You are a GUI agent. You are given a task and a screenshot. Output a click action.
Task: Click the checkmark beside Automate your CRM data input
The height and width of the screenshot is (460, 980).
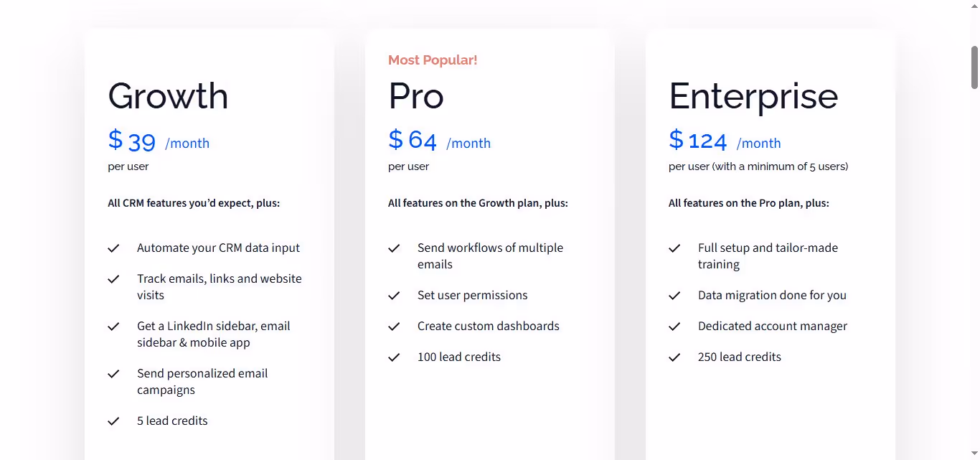point(113,248)
